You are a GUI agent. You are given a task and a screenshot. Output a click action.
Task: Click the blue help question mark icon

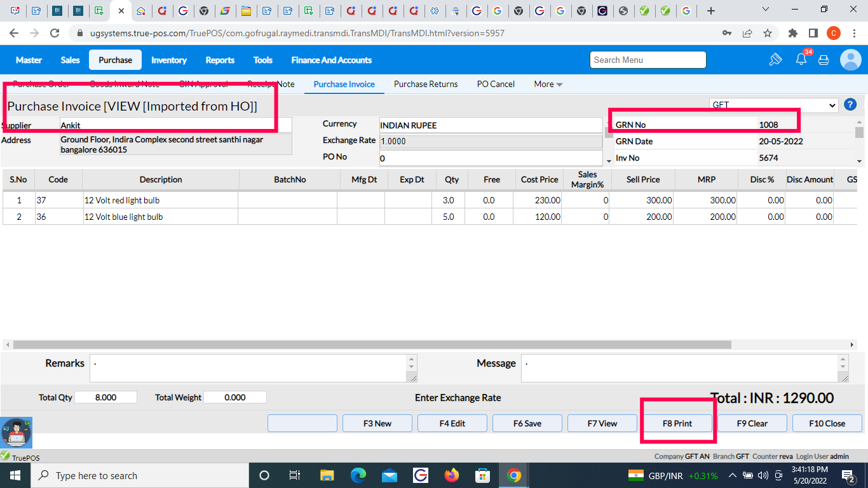(850, 105)
